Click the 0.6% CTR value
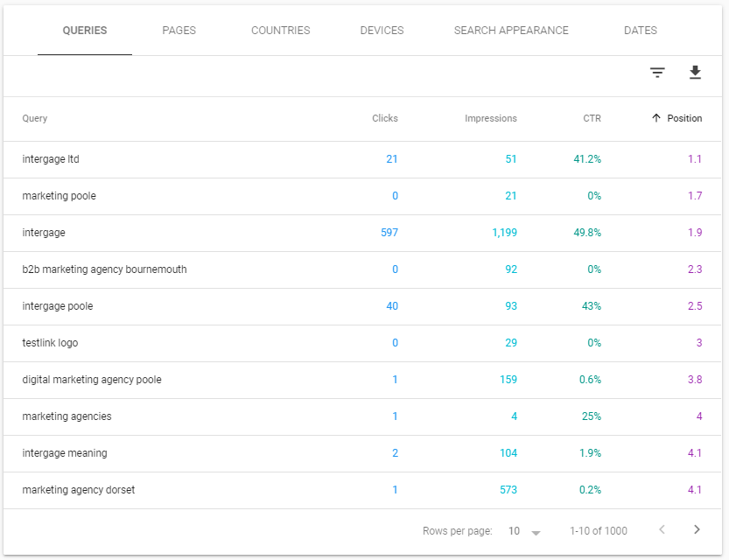Image resolution: width=729 pixels, height=560 pixels. [x=590, y=380]
